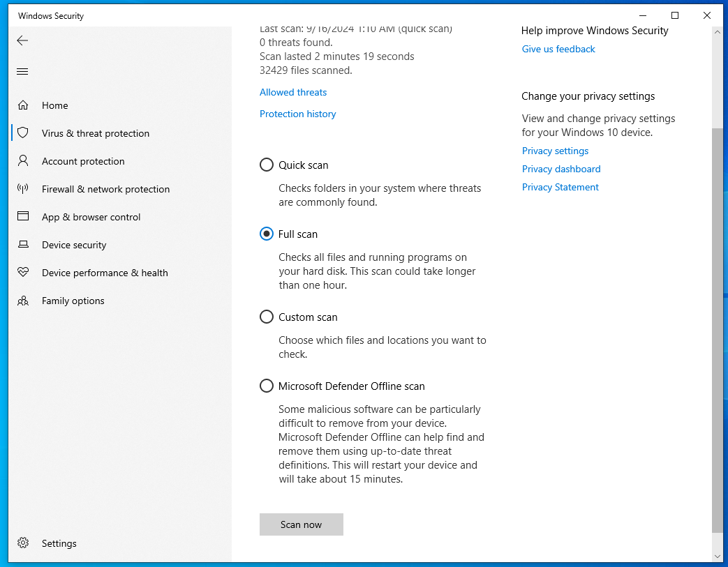Click 'Help improve Windows Security' heading
The image size is (728, 567).
tap(595, 31)
